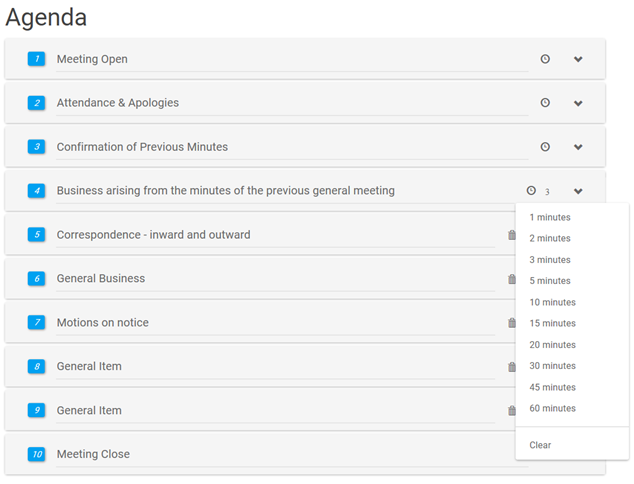The image size is (634, 484).
Task: Click trash icon on General Business row
Action: [x=512, y=279]
